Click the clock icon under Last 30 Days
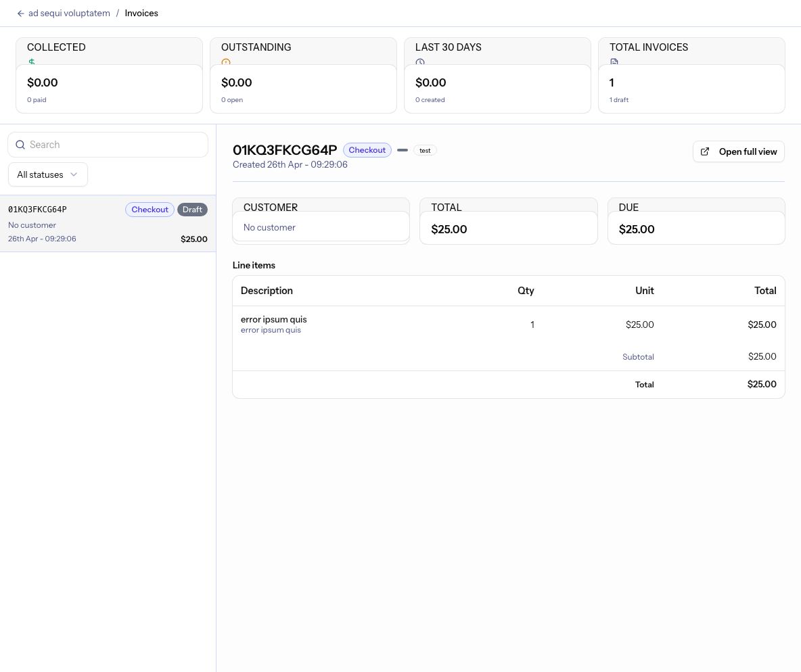Viewport: 801px width, 672px height. pos(420,62)
